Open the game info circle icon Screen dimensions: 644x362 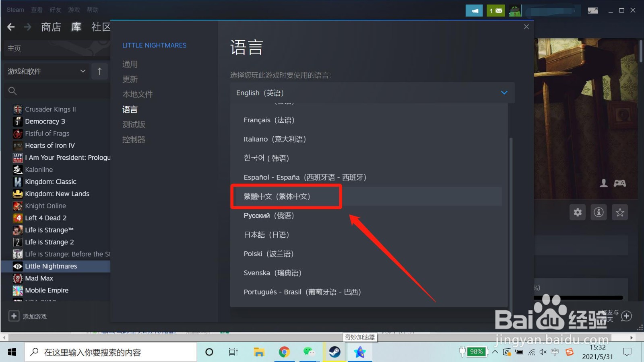599,212
